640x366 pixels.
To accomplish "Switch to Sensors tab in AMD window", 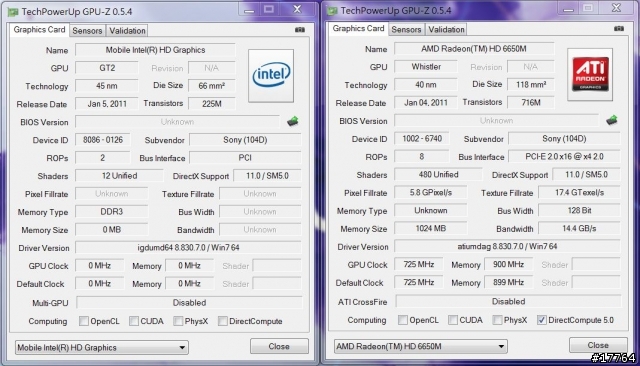I will pyautogui.click(x=406, y=29).
